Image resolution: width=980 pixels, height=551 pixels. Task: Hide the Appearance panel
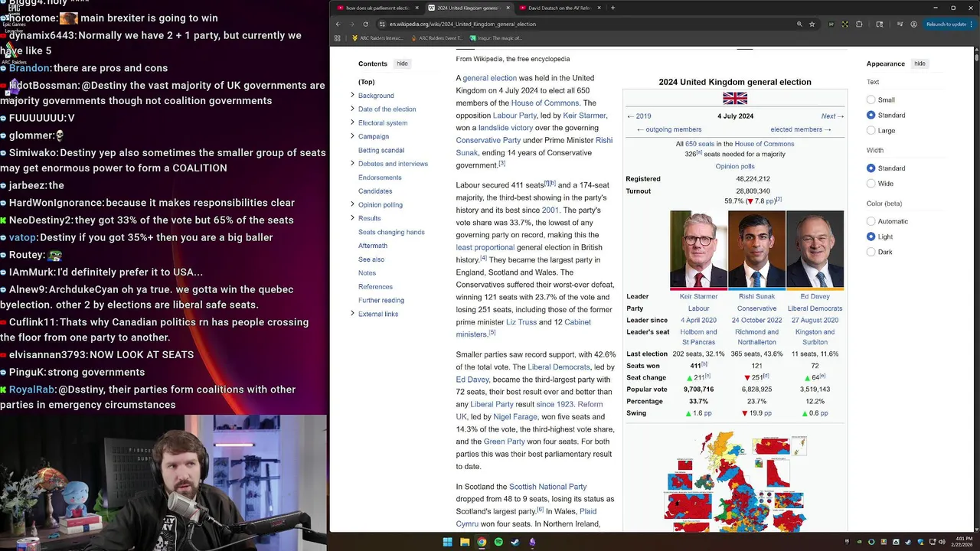pyautogui.click(x=920, y=64)
